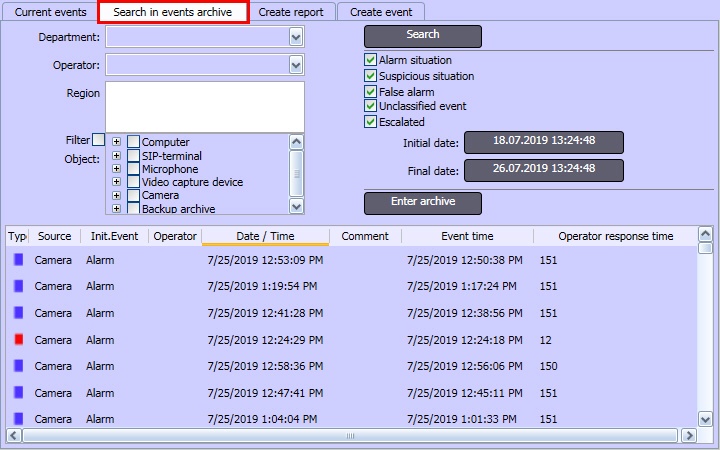Check the SIP-terminal object checkbox
Image resolution: width=720 pixels, height=450 pixels.
133,155
